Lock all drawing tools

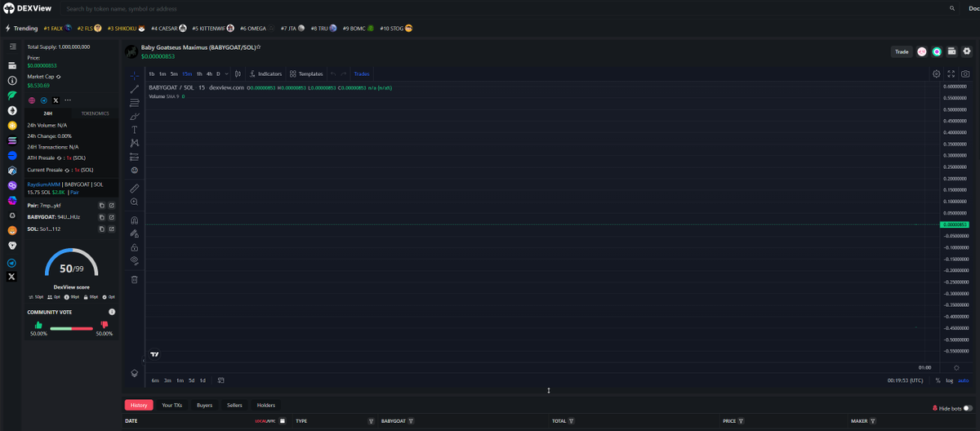pyautogui.click(x=135, y=247)
